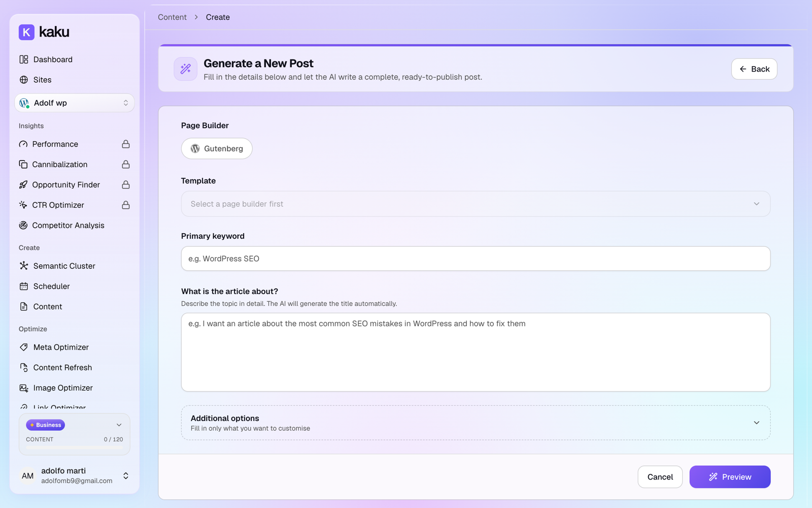Click the Cancel button
The width and height of the screenshot is (812, 508).
coord(660,477)
